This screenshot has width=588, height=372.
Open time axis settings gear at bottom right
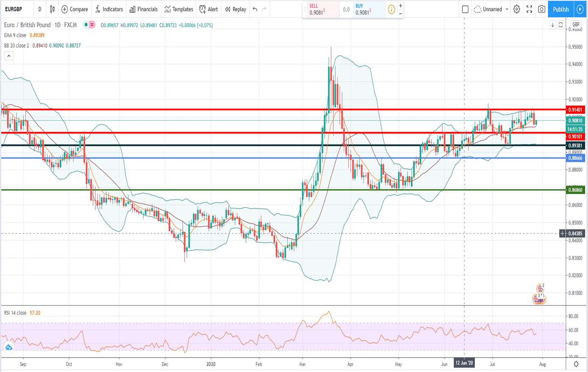click(x=576, y=364)
